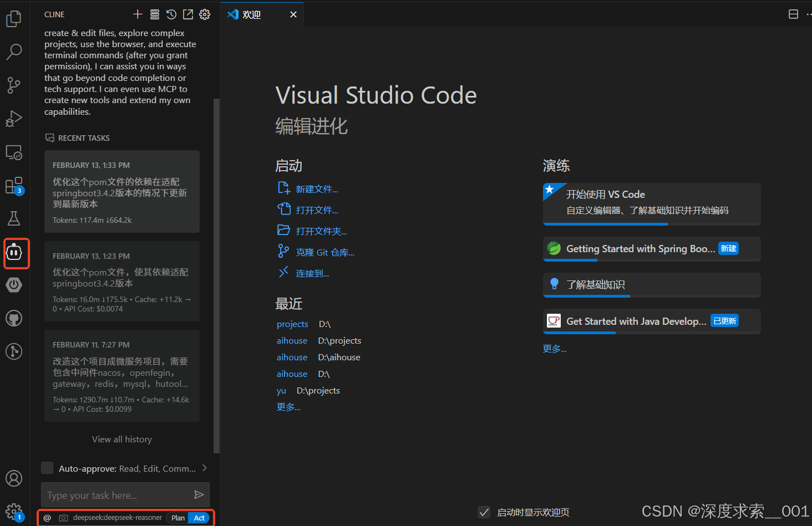Switch to Act mode
Screen dimensions: 812x526
coord(199,518)
